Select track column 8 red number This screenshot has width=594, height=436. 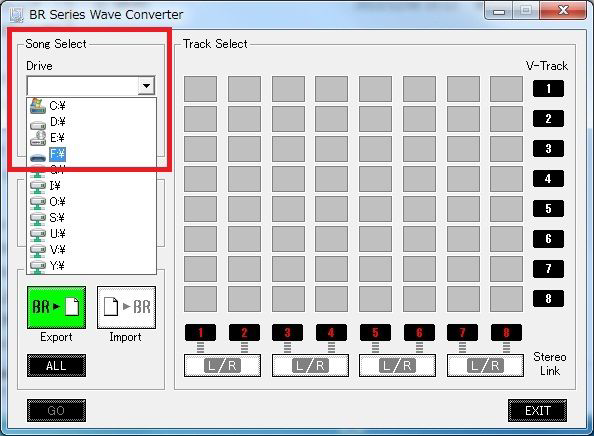point(506,333)
